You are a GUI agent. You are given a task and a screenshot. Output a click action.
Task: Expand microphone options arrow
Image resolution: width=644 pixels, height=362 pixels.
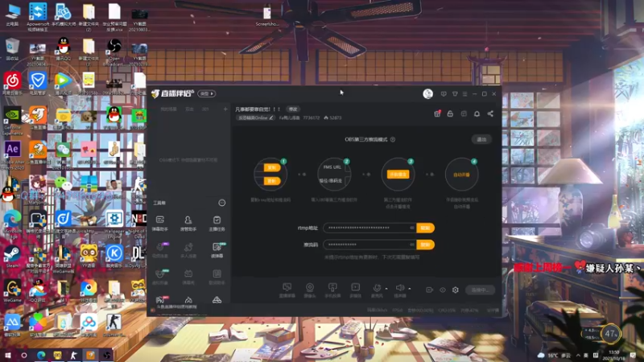[x=386, y=289]
